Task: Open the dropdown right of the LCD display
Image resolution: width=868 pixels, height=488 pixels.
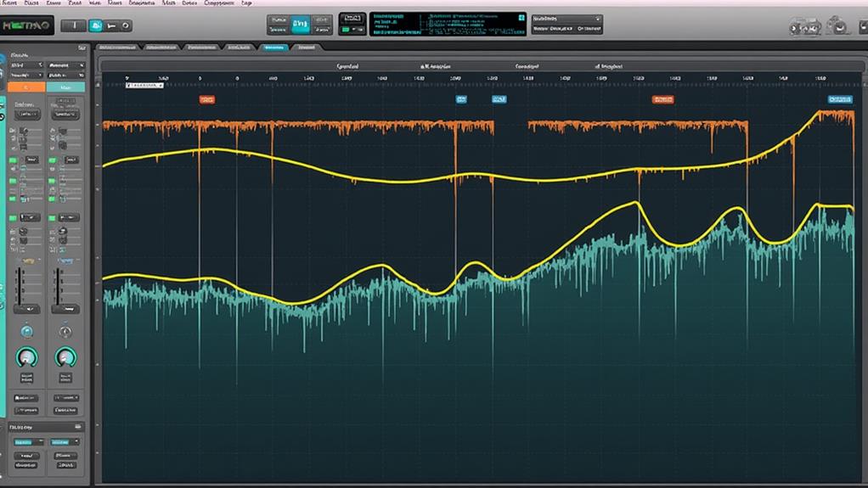Action: (x=566, y=19)
